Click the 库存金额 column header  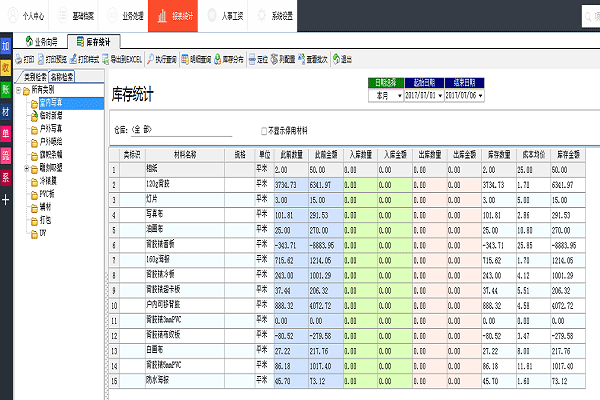coord(561,155)
